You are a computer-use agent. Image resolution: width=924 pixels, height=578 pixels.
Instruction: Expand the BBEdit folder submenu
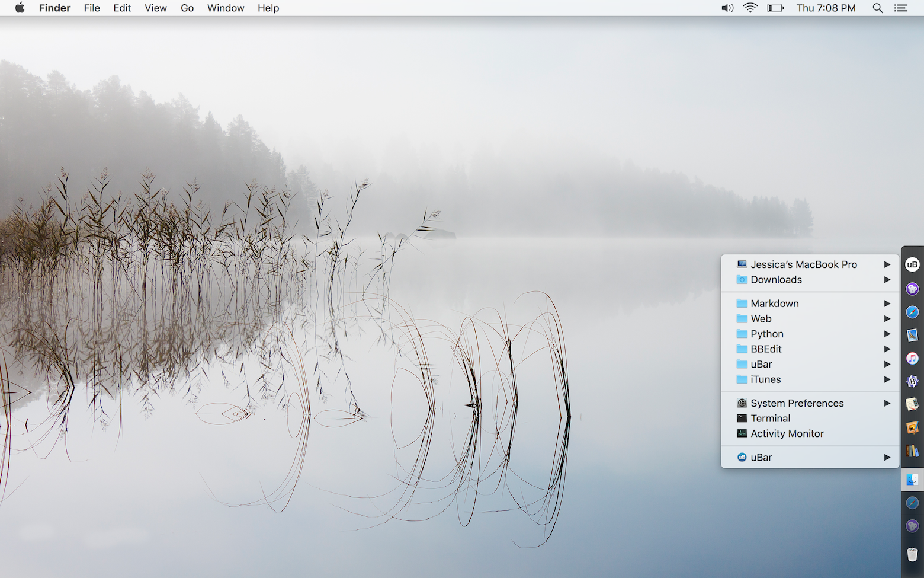[x=810, y=349]
